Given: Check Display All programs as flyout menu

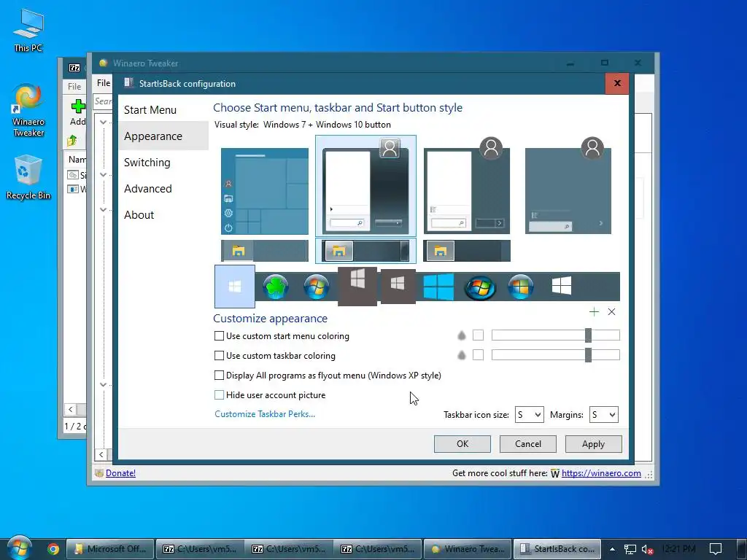Looking at the screenshot, I should point(219,376).
